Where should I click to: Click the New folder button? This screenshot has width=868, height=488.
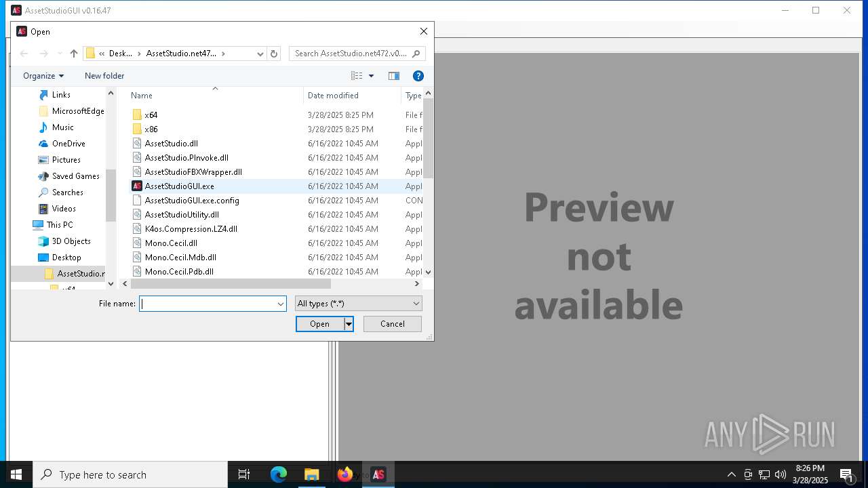point(104,76)
